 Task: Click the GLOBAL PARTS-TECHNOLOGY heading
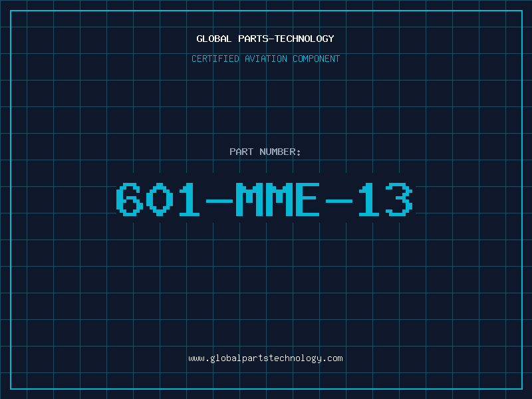point(265,39)
